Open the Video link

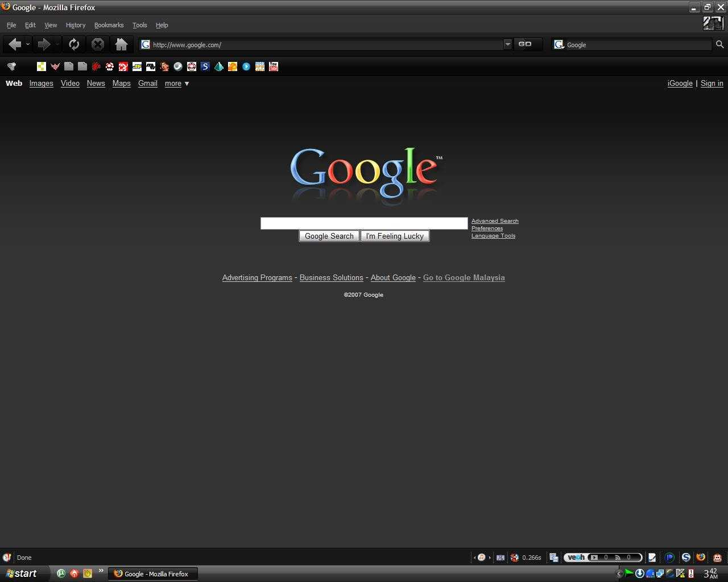click(x=70, y=84)
